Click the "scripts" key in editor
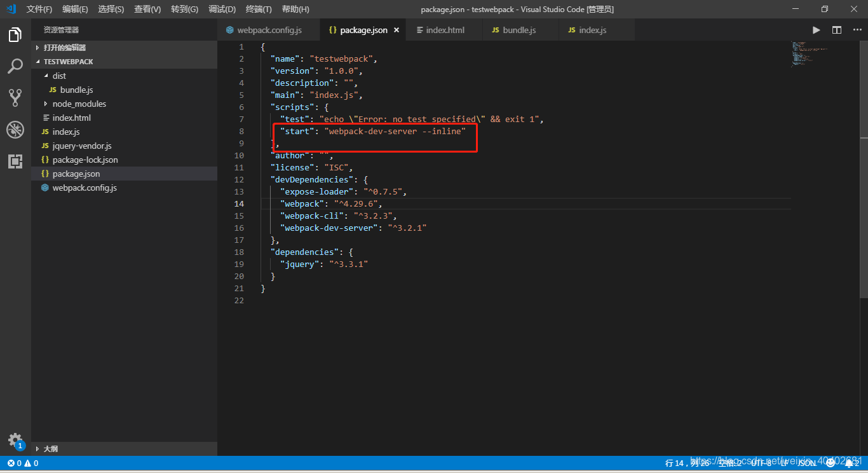868x473 pixels. point(292,107)
